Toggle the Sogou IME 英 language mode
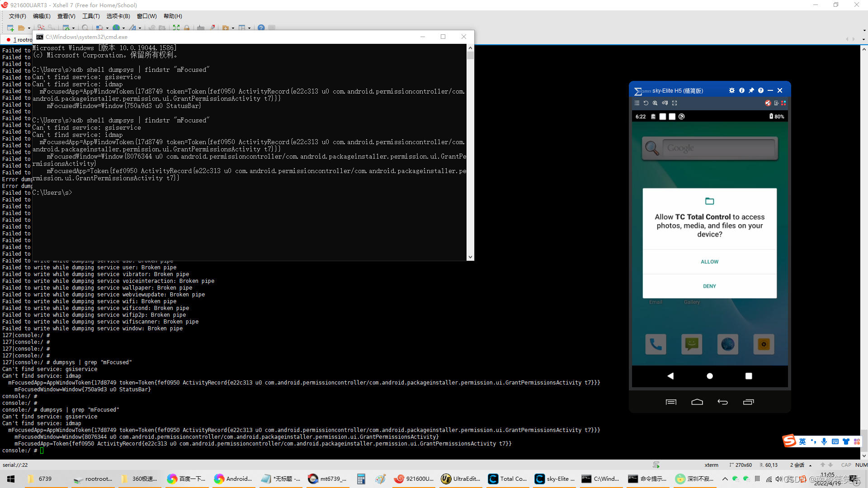 click(802, 441)
